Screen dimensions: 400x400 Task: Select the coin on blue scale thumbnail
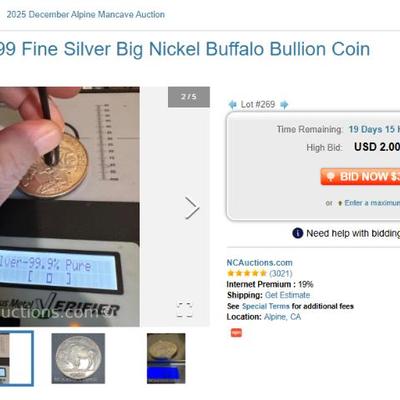166,358
